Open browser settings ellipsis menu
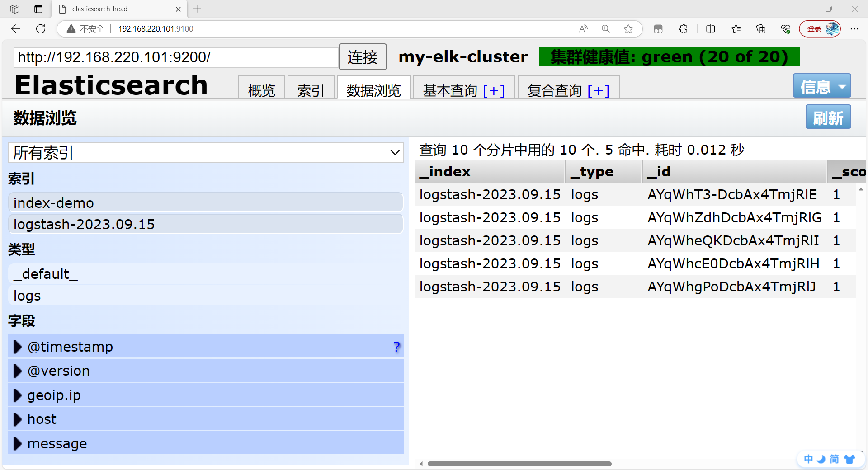This screenshot has height=470, width=868. (854, 29)
